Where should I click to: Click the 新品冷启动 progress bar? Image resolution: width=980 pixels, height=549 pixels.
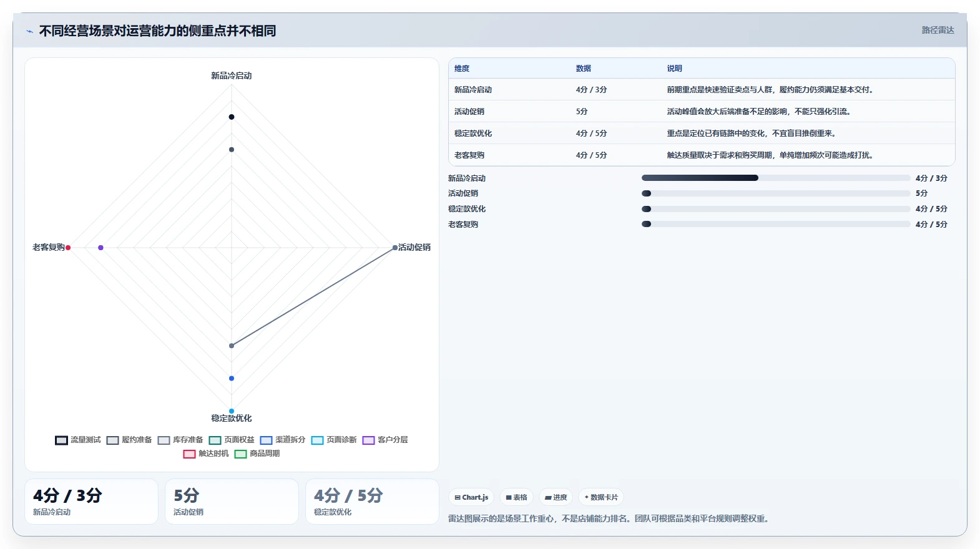point(776,178)
